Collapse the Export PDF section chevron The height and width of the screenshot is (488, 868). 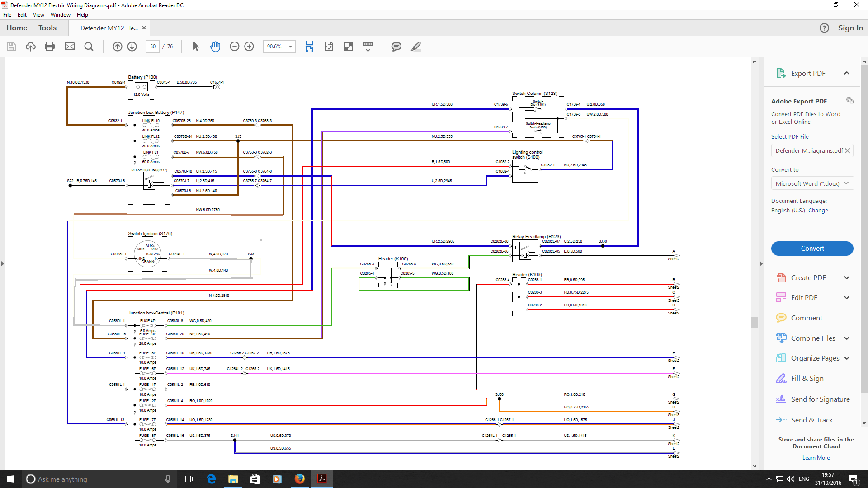847,73
